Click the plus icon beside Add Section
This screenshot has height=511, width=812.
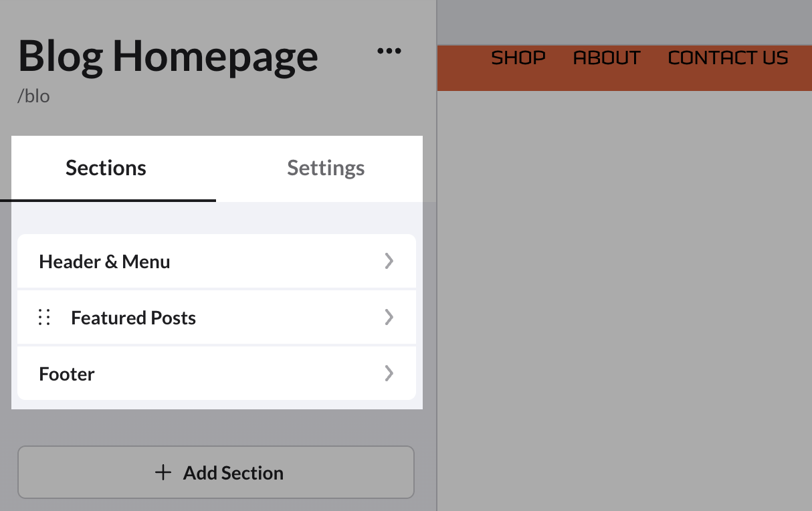pos(163,472)
